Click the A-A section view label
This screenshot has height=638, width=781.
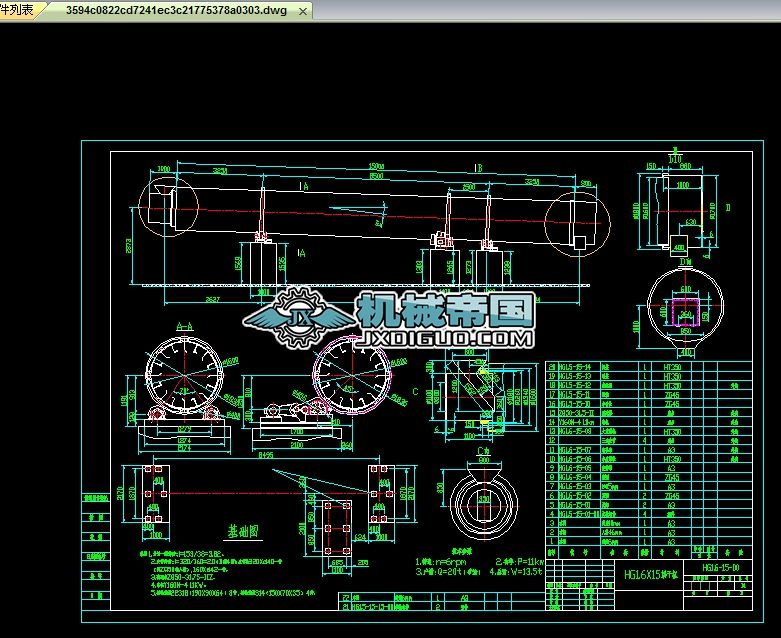[185, 327]
